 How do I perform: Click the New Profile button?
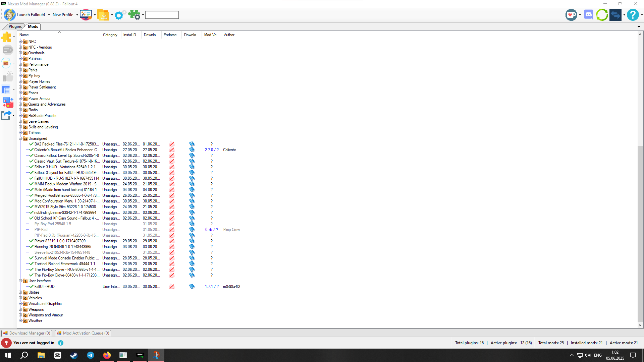pyautogui.click(x=63, y=15)
